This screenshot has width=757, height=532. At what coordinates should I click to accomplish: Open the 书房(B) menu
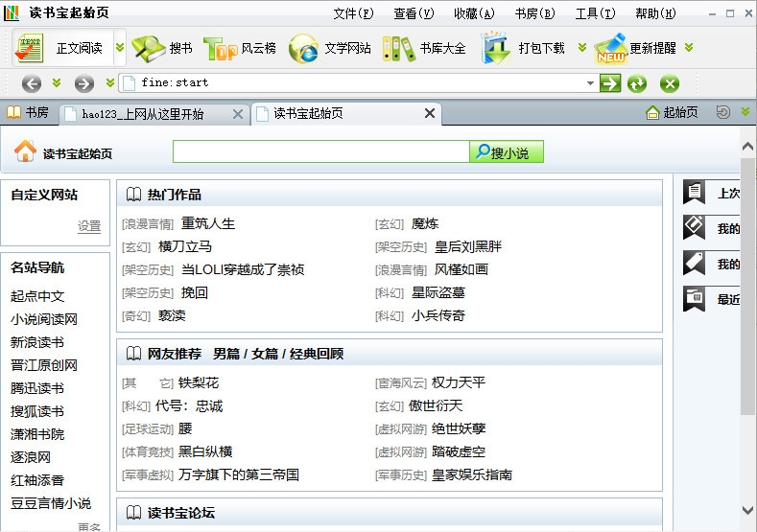[x=535, y=13]
